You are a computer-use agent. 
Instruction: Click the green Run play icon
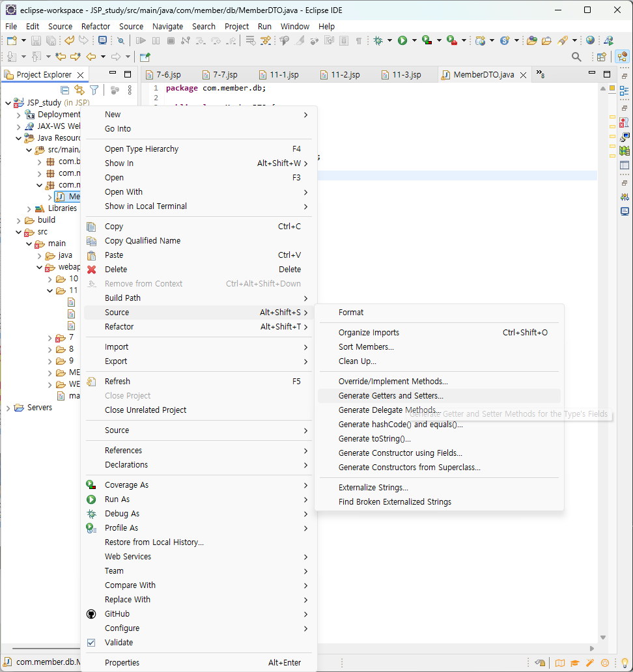tap(402, 41)
